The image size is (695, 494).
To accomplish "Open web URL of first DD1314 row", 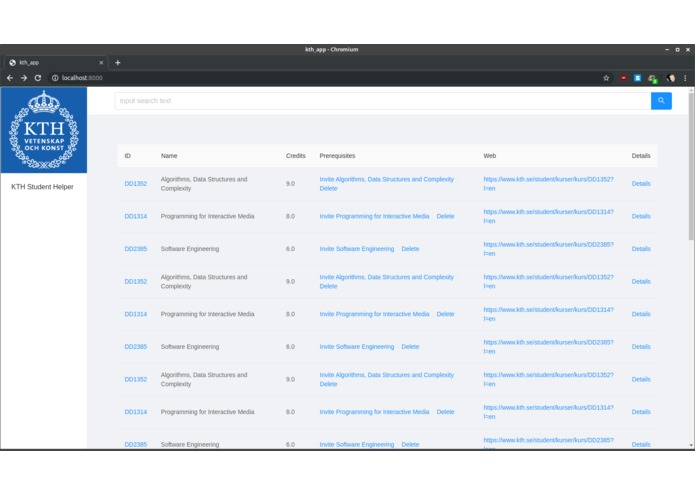I will [548, 217].
